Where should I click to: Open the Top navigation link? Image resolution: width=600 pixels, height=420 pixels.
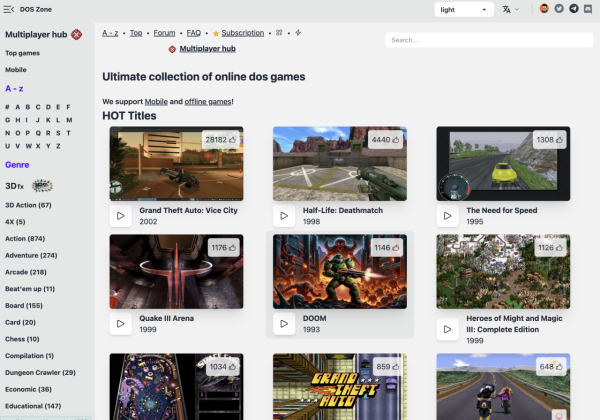136,33
